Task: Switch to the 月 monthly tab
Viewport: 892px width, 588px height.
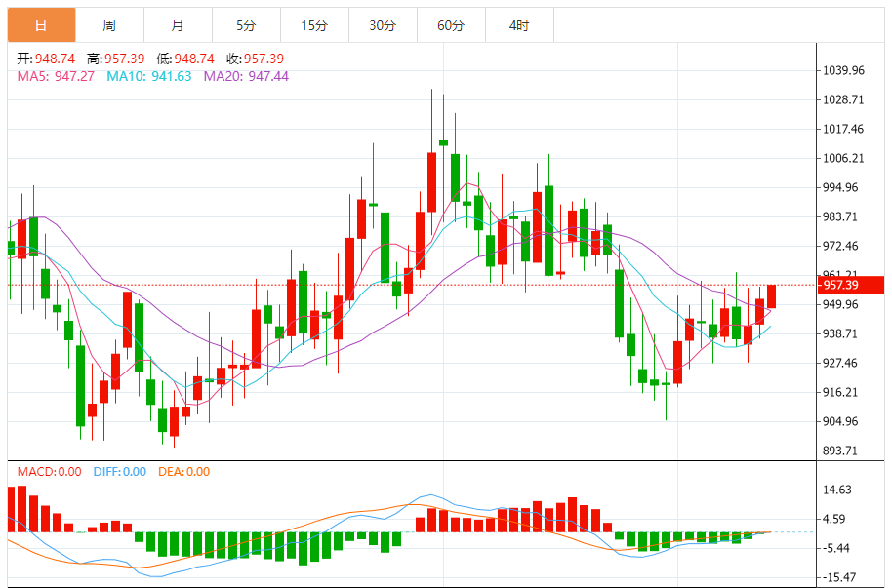Action: (x=178, y=25)
